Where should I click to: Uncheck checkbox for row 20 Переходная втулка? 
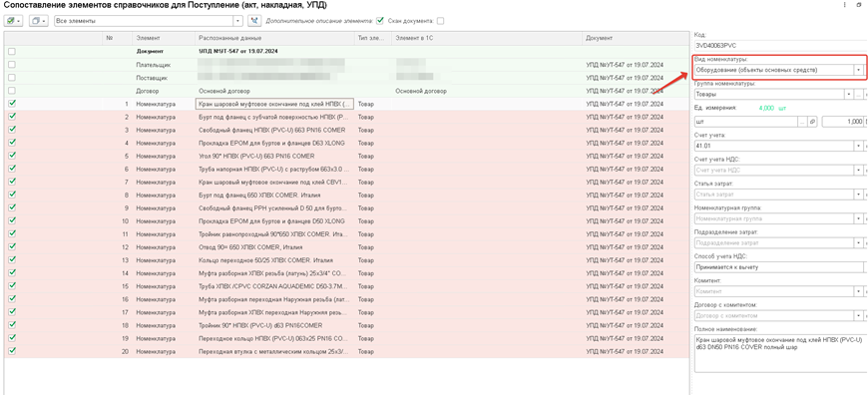[x=12, y=350]
